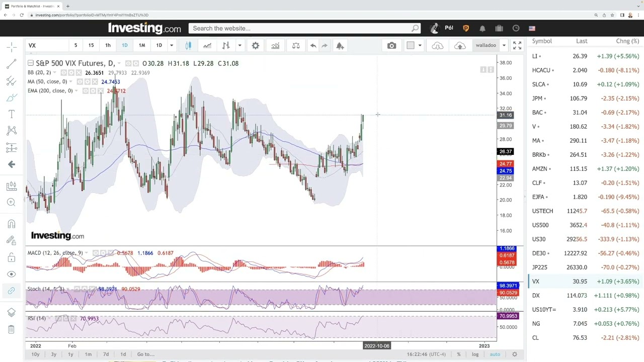Toggle fullscreen chart mode
Image resolution: width=644 pixels, height=362 pixels.
(x=517, y=46)
